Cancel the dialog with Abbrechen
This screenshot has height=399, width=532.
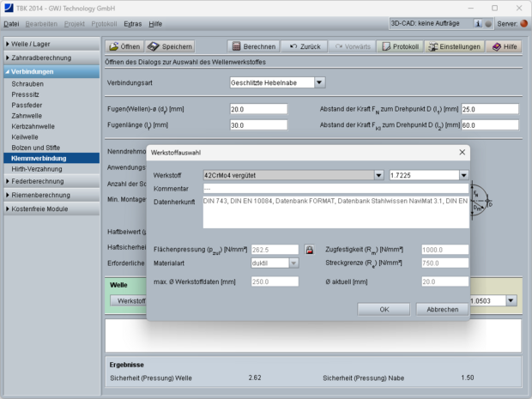point(442,309)
